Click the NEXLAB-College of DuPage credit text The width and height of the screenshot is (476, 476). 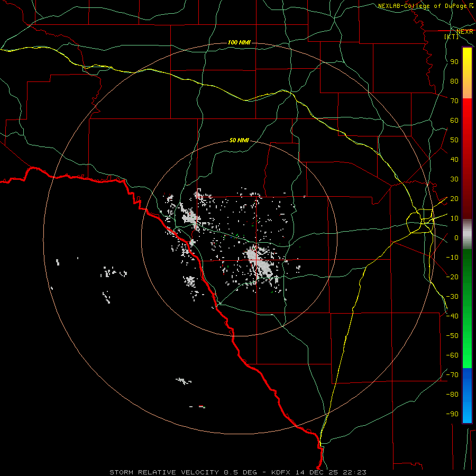click(422, 6)
